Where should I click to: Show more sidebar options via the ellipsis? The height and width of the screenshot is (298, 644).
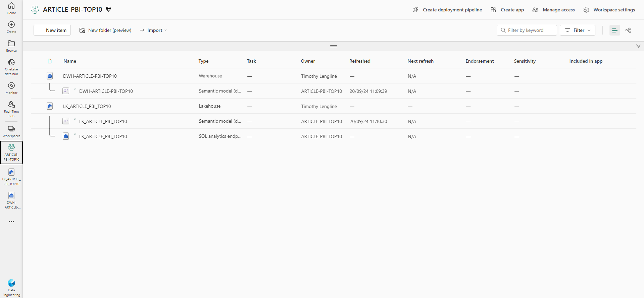11,222
